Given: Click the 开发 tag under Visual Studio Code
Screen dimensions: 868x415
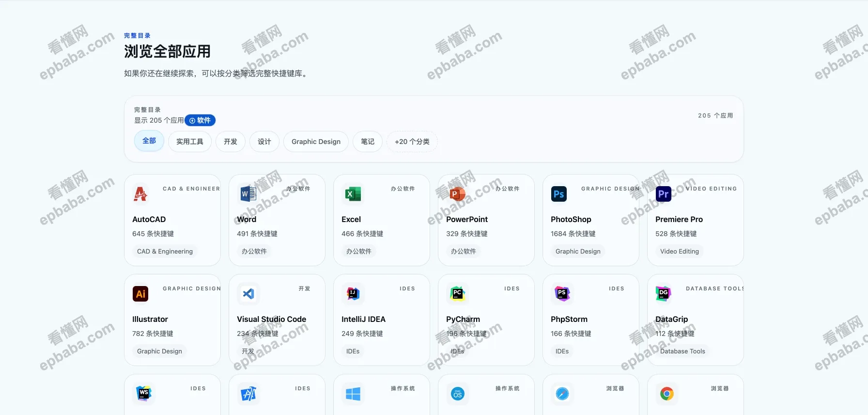Looking at the screenshot, I should tap(248, 351).
